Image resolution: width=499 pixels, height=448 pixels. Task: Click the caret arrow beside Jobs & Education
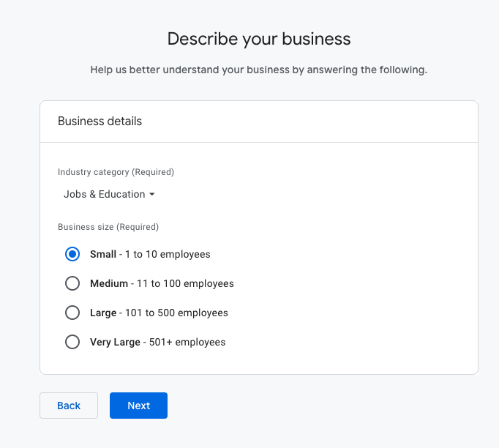pos(152,195)
